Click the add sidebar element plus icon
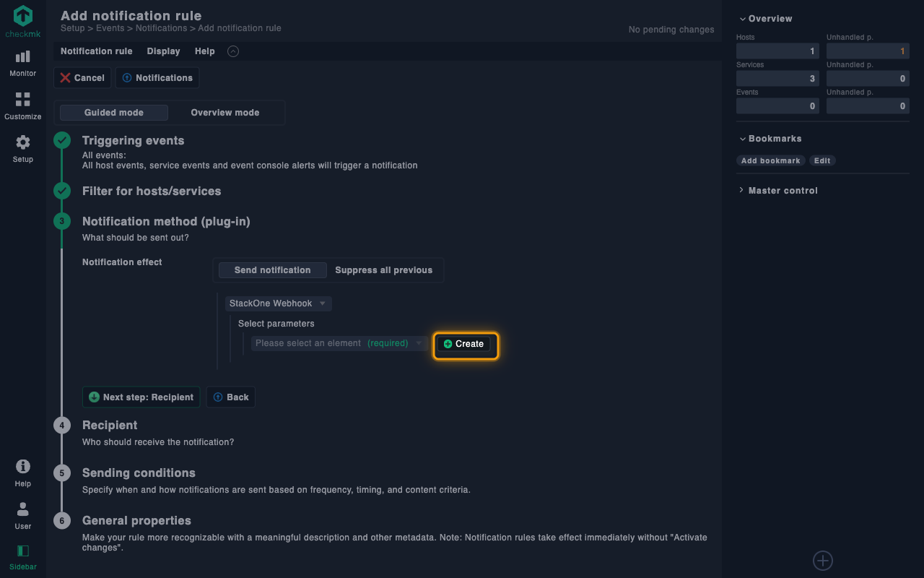Viewport: 924px width, 578px height. tap(823, 560)
